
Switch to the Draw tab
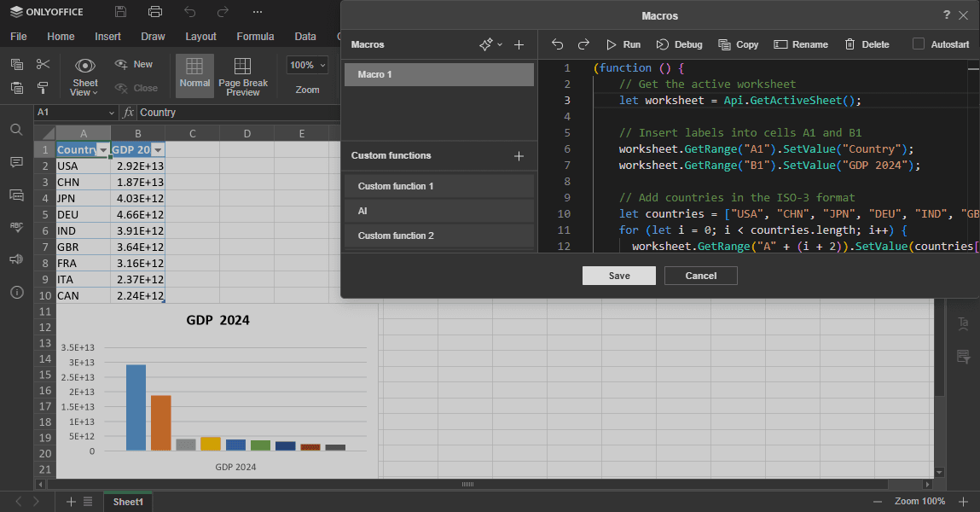pyautogui.click(x=153, y=36)
